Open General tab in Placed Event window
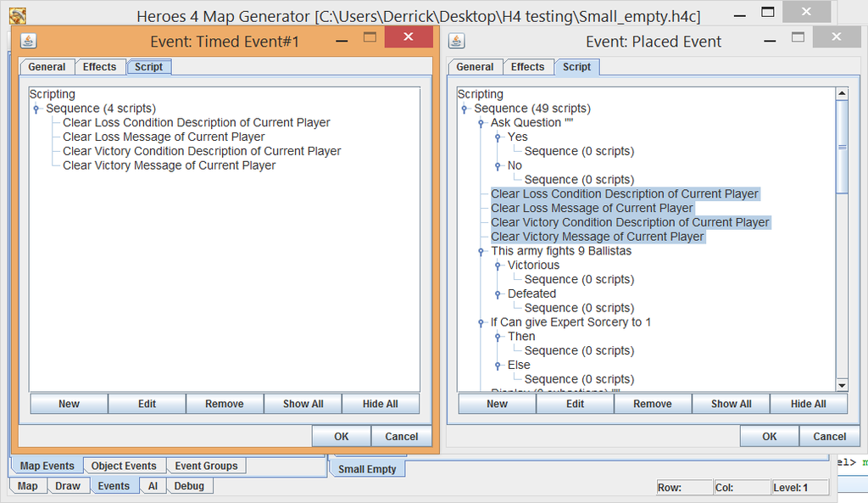 475,67
